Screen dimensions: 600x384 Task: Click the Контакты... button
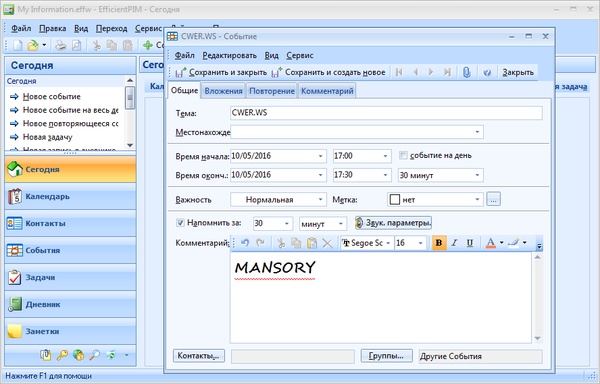pos(199,356)
